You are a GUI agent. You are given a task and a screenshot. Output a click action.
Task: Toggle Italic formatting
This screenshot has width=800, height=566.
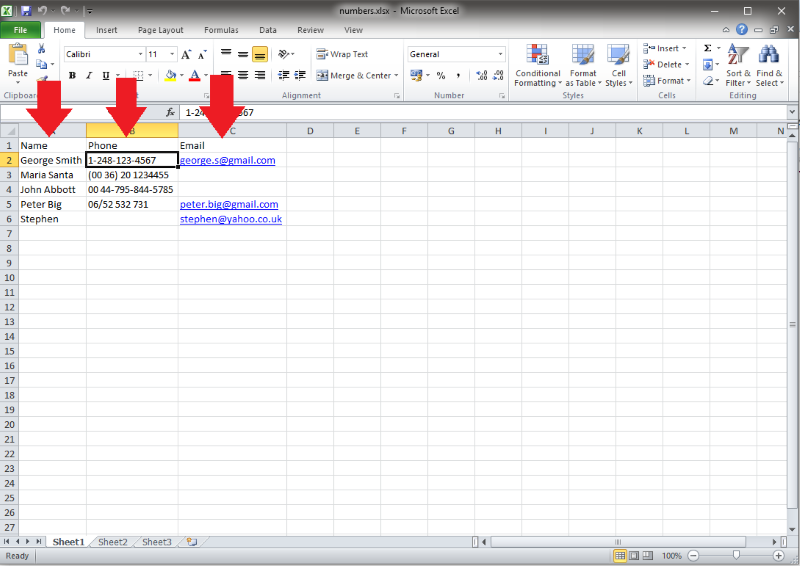[x=89, y=75]
